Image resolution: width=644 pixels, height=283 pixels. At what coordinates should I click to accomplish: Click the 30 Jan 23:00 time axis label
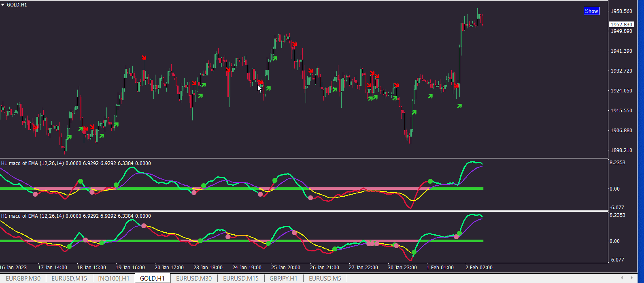coord(402,268)
